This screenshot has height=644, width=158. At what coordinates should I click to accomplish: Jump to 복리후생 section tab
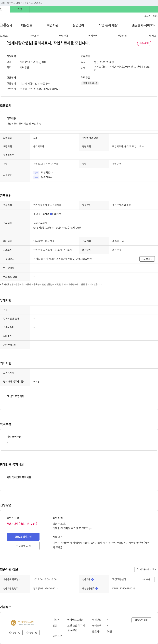[93, 36]
